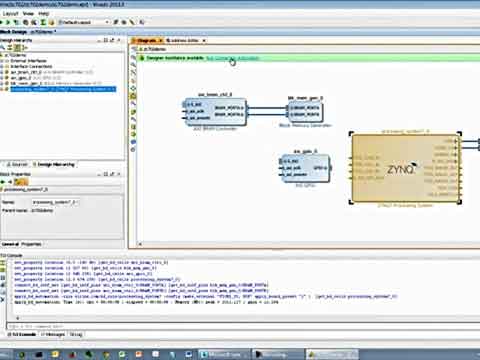Image resolution: width=480 pixels, height=360 pixels.
Task: Select the AXI GPIO block
Action: point(305,168)
